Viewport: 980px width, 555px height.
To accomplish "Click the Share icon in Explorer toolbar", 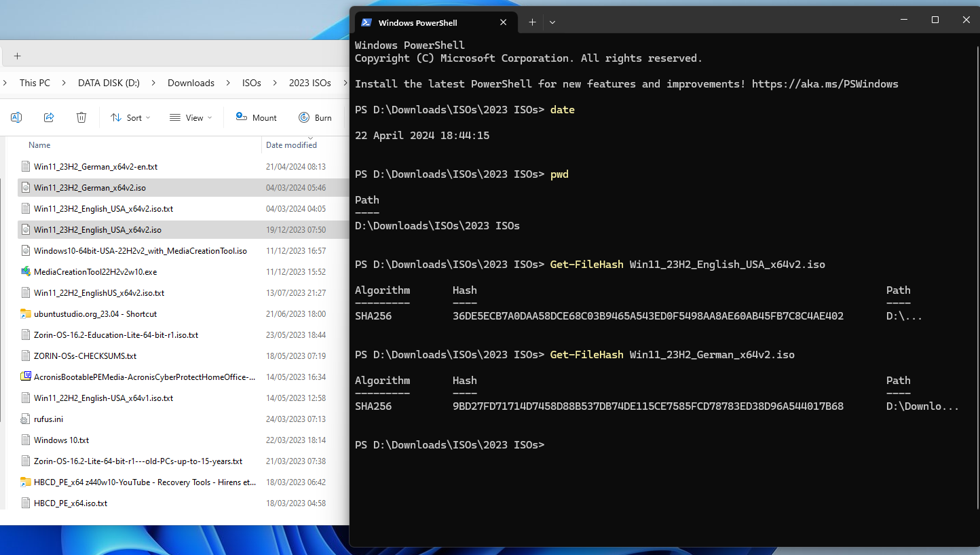I will click(49, 117).
